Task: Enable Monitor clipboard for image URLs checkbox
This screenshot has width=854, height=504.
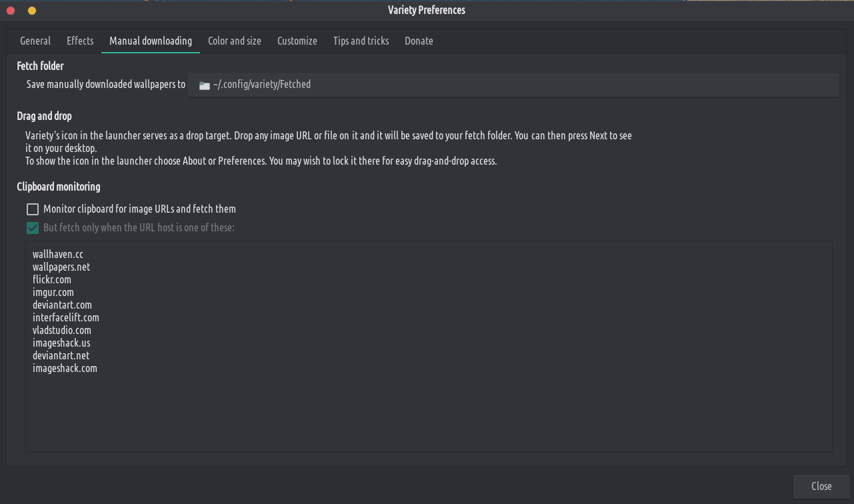Action: tap(33, 209)
